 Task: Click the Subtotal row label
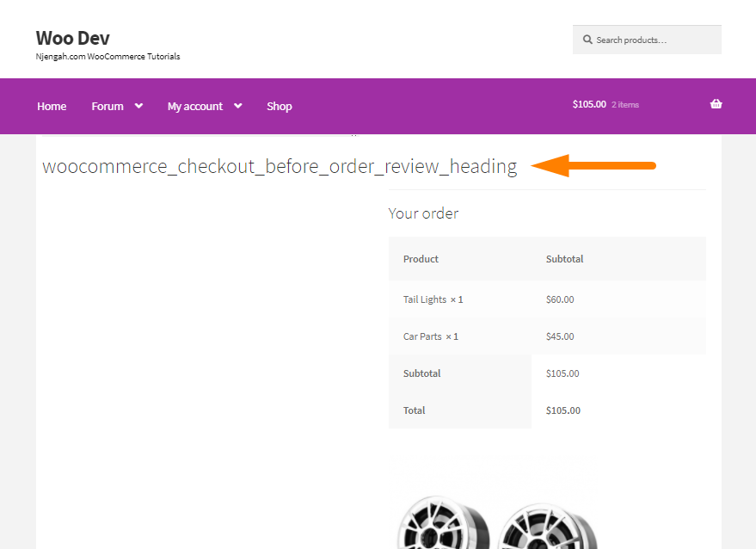tap(422, 373)
